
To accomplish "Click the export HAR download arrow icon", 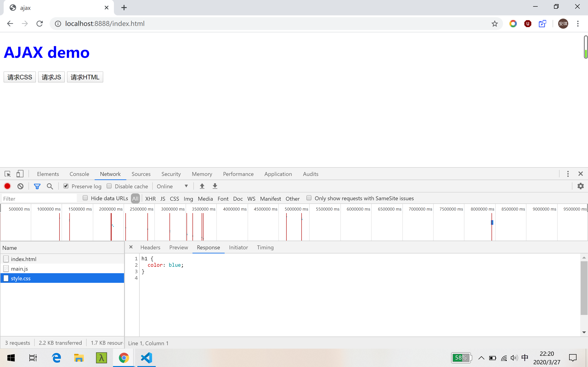I will pyautogui.click(x=215, y=186).
